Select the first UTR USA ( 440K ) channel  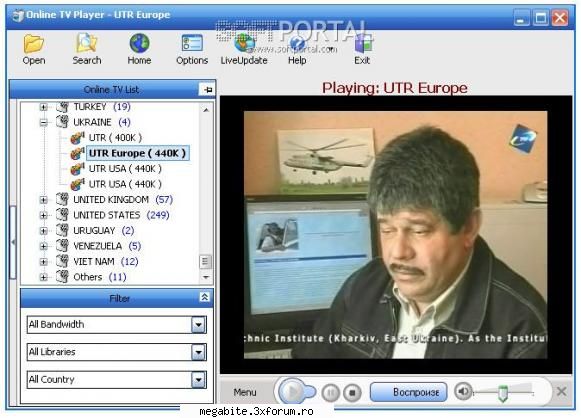(125, 169)
